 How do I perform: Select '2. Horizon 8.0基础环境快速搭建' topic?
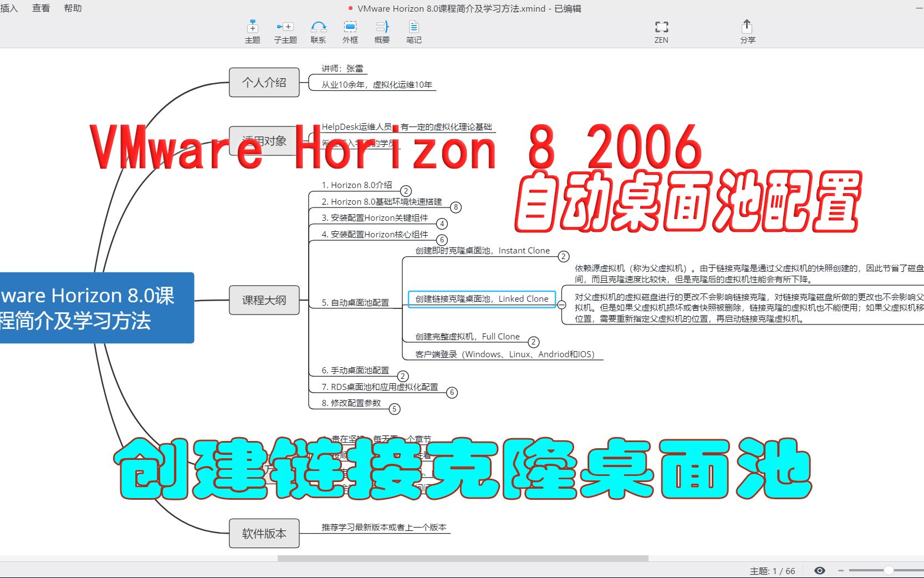(382, 202)
